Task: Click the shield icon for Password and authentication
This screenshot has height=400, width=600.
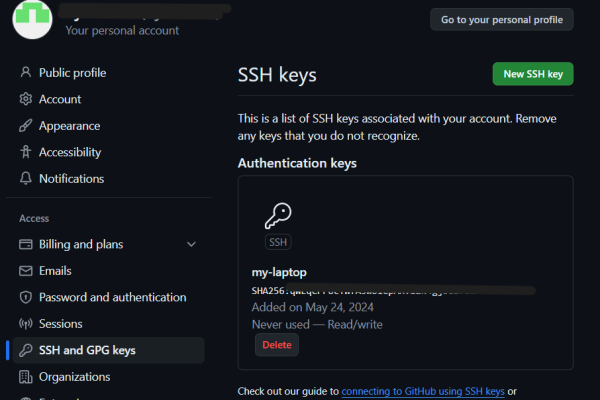Action: tap(26, 297)
